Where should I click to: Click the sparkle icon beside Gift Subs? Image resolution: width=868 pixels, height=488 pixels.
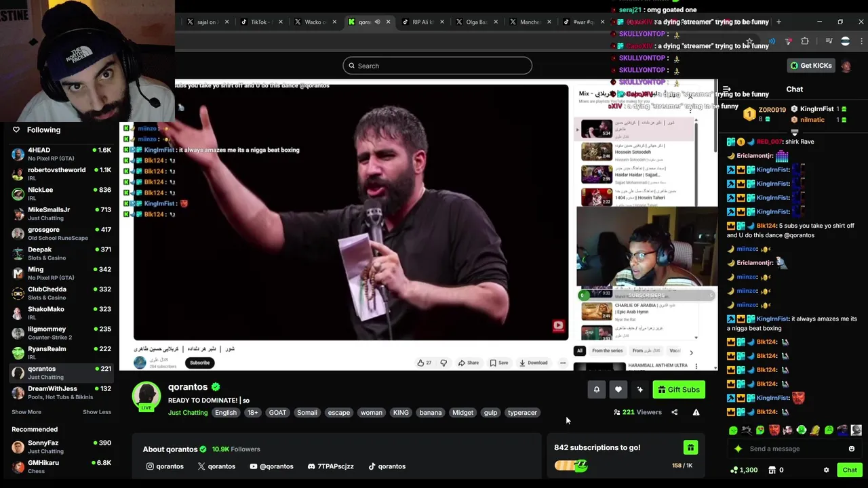click(x=640, y=390)
